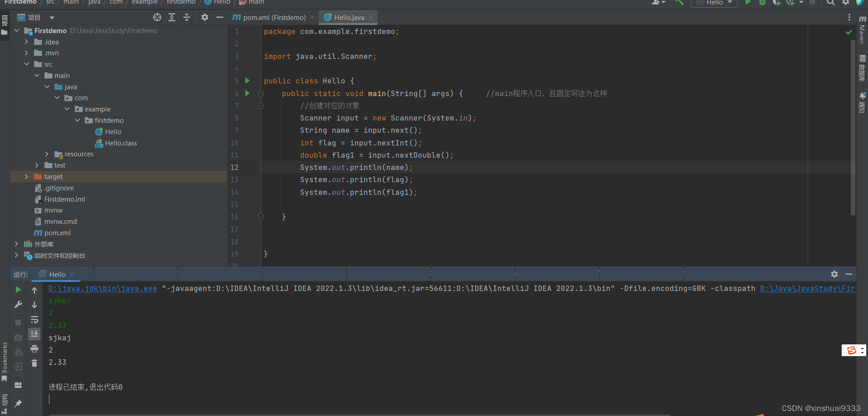
Task: Expand all in Project panel toolbar
Action: pos(172,17)
